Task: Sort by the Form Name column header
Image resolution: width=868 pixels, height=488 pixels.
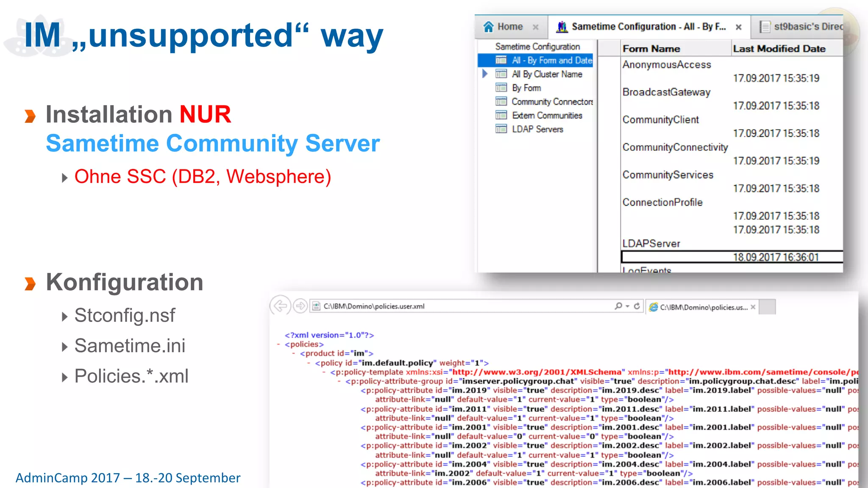Action: (x=676, y=49)
